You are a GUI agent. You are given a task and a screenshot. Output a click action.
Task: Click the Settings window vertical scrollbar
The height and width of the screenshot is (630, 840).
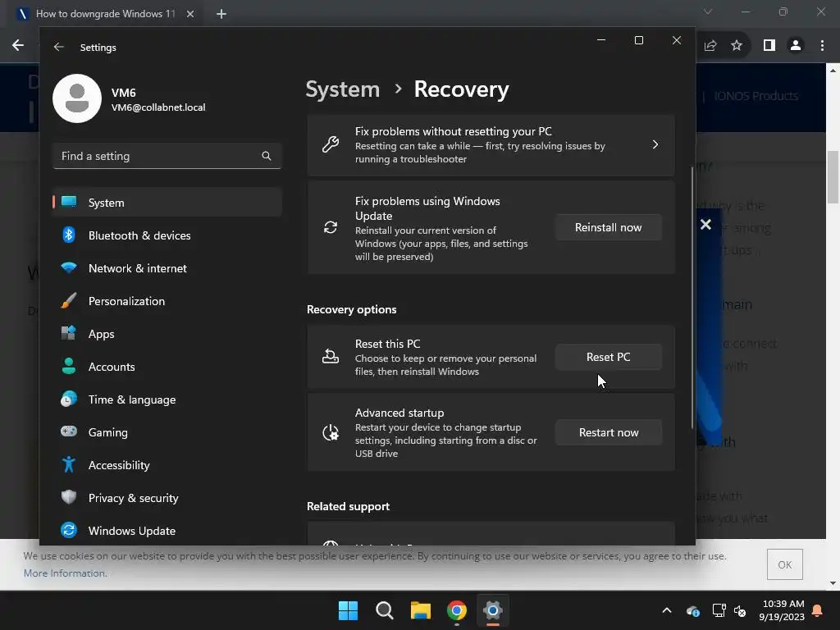[692, 297]
